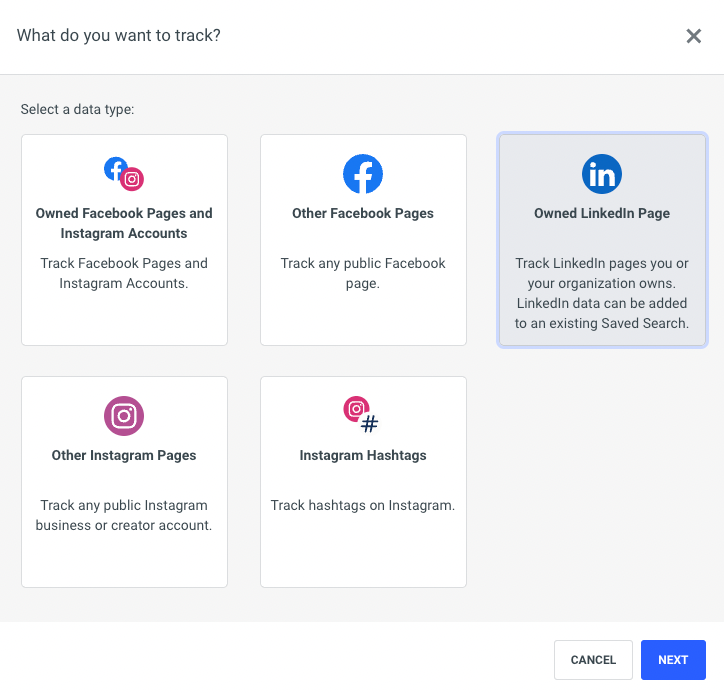724x693 pixels.
Task: Click 'Track any public Facebook page.' description
Action: 363,273
